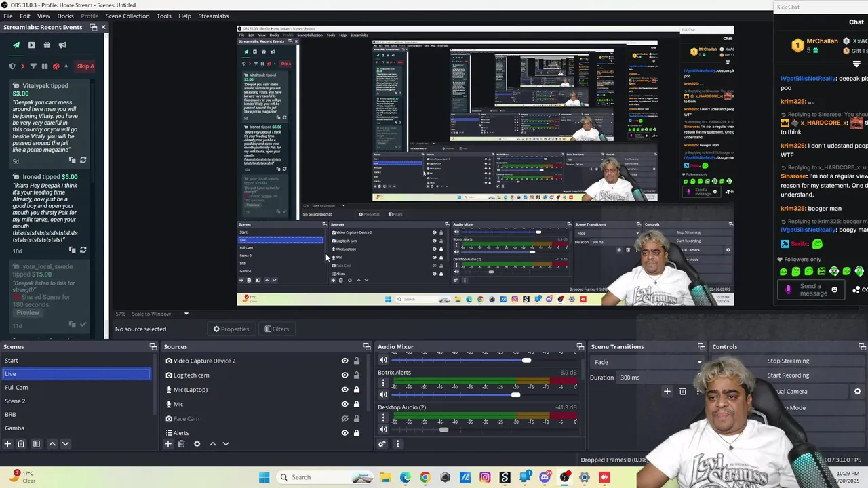The image size is (868, 488).
Task: Open Botrix Alerts audio options menu
Action: [383, 383]
